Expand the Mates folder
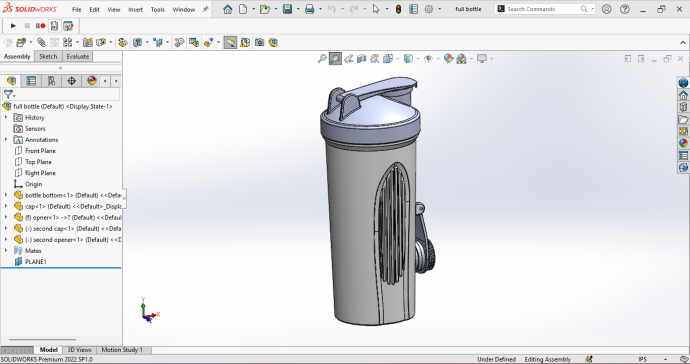This screenshot has height=364, width=690. pos(6,250)
